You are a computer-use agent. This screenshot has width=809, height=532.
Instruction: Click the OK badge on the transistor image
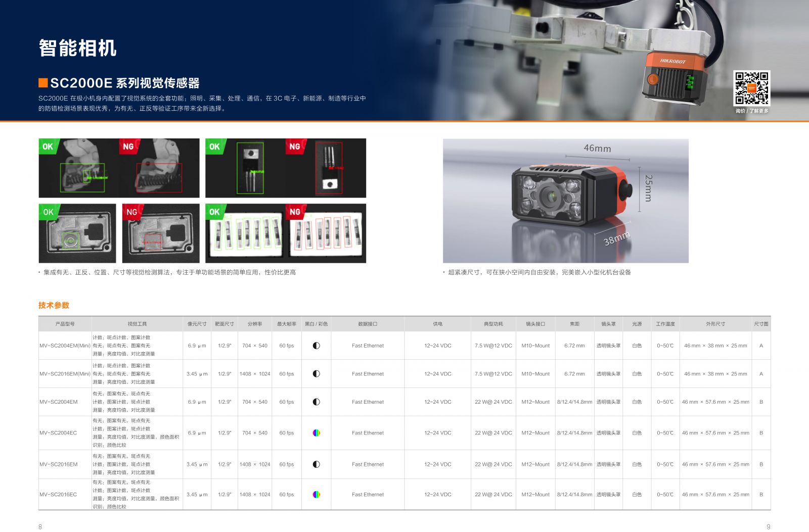pos(215,147)
